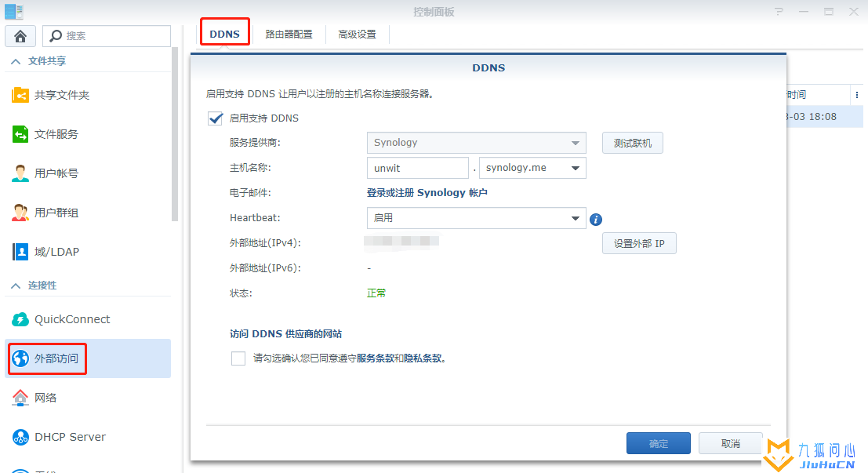Image resolution: width=868 pixels, height=473 pixels.
Task: Switch to 路由器配置 tab
Action: (x=289, y=35)
